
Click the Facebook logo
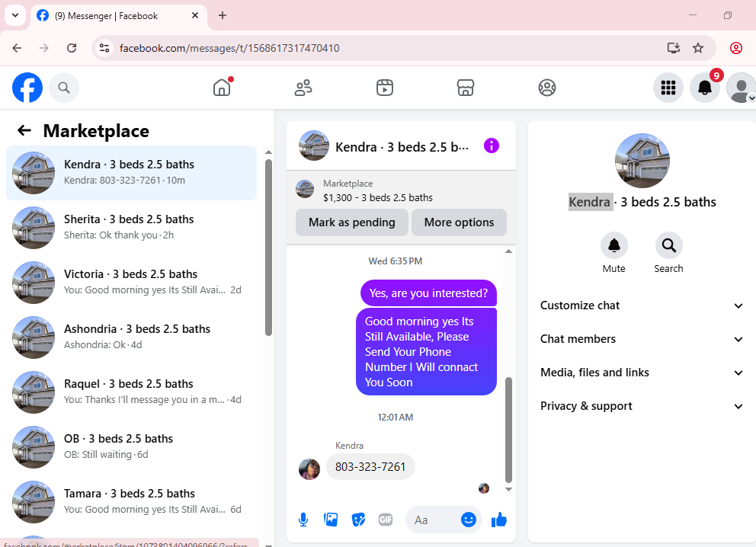click(27, 88)
